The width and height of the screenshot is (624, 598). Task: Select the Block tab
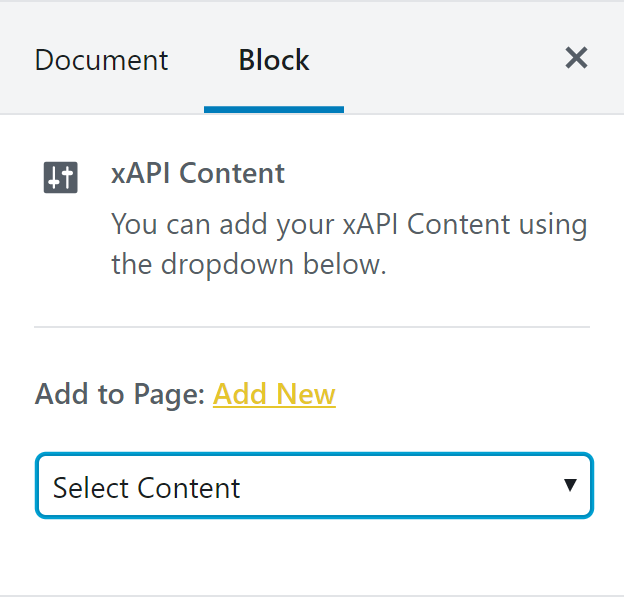point(274,60)
